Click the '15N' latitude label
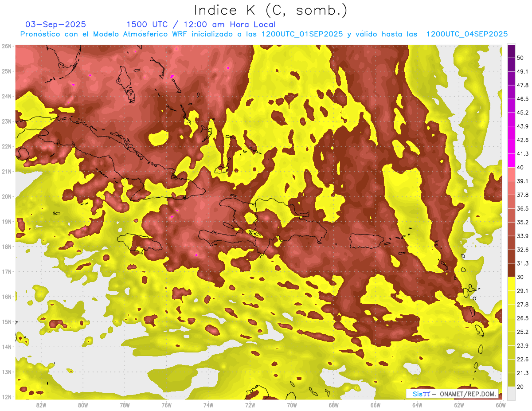 pos(6,322)
